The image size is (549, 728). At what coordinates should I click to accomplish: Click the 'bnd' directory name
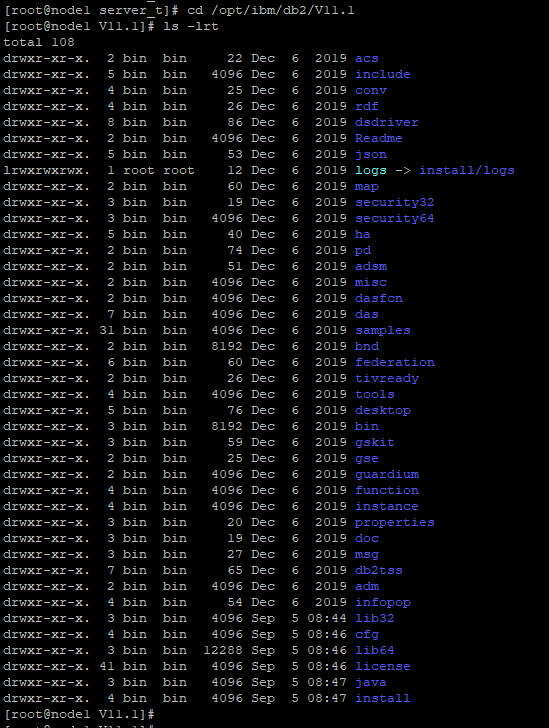click(x=366, y=347)
